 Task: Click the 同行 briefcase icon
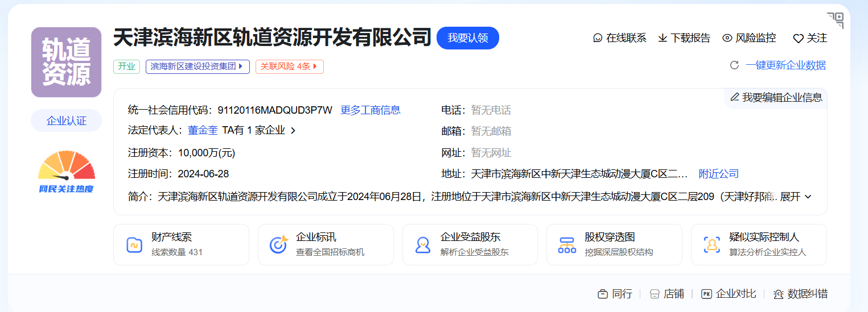[x=602, y=294]
